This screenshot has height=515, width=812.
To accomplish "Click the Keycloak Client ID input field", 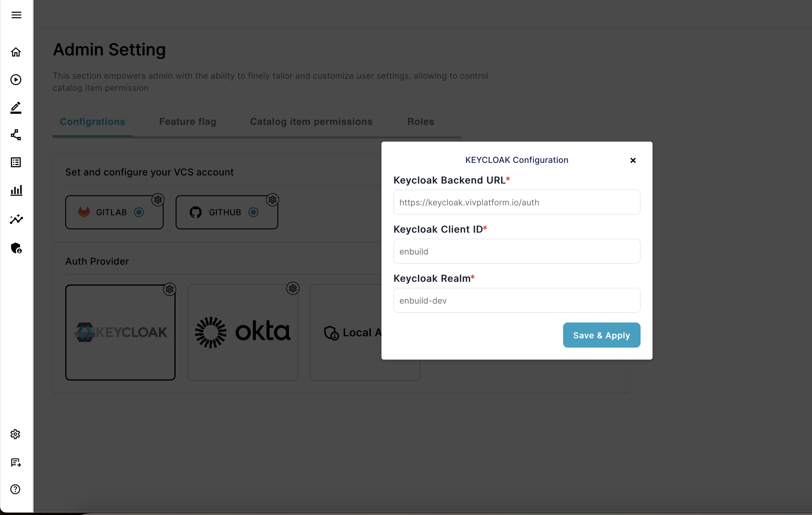I will (x=517, y=251).
